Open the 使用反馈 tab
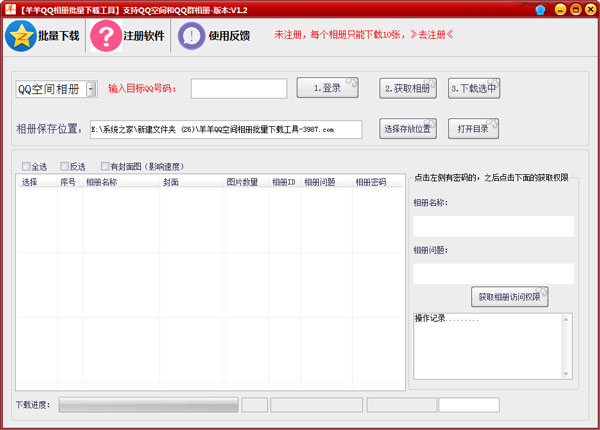Screen dimensions: 600x430 pos(214,36)
